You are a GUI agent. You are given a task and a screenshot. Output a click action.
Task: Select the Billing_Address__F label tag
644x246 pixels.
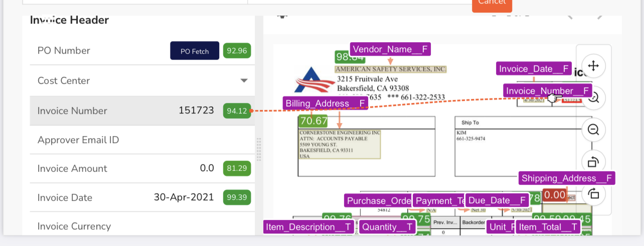(x=326, y=103)
